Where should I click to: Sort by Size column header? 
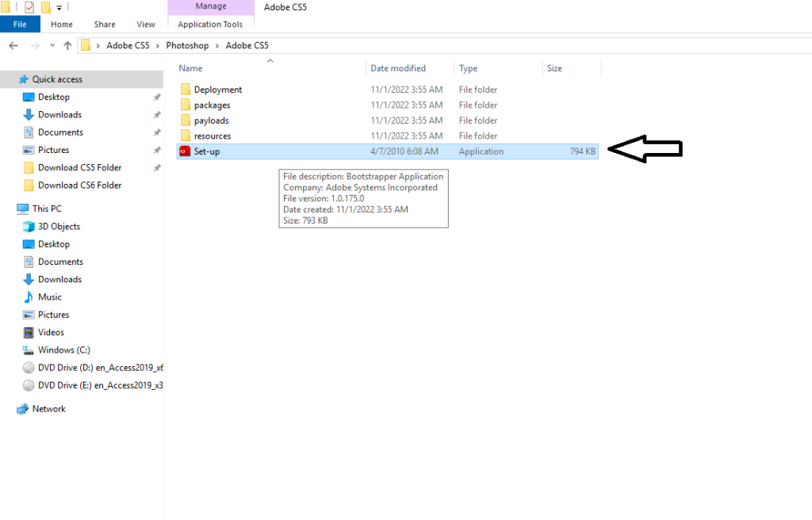[554, 68]
